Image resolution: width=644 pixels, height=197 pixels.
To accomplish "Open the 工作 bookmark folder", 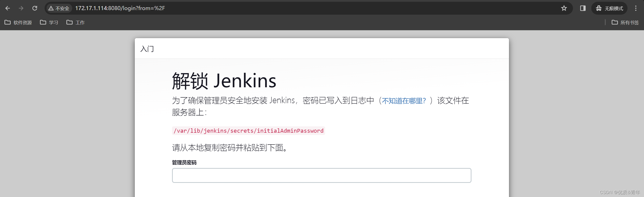I will pyautogui.click(x=76, y=22).
